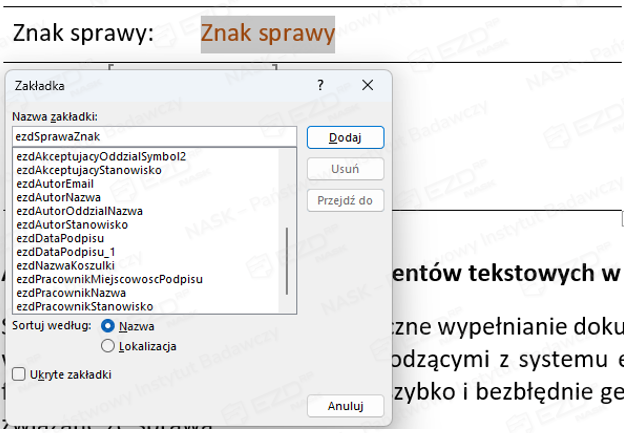The image size is (624, 433).
Task: Select the Nazwa sort radio button
Action: click(x=108, y=326)
